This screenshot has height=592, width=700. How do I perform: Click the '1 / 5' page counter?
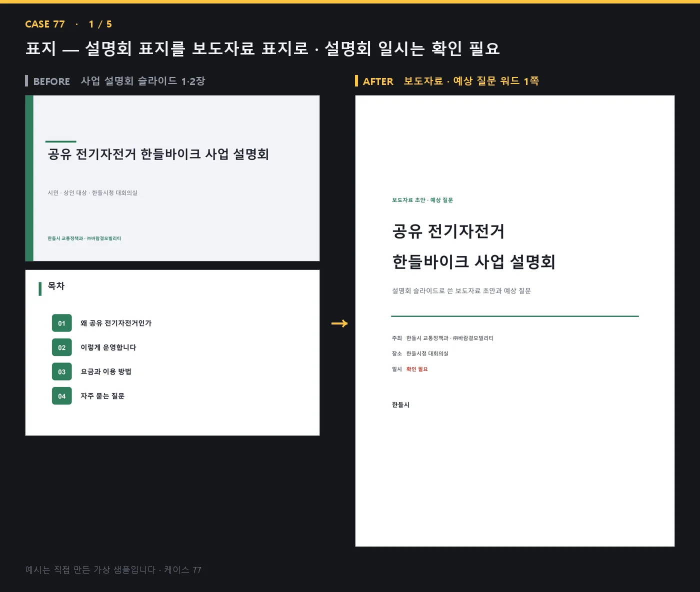[x=100, y=24]
